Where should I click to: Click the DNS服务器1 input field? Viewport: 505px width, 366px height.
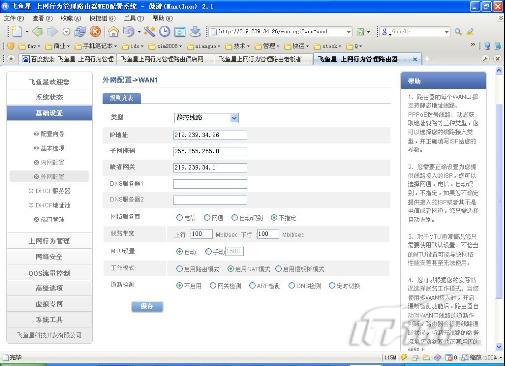coord(210,184)
